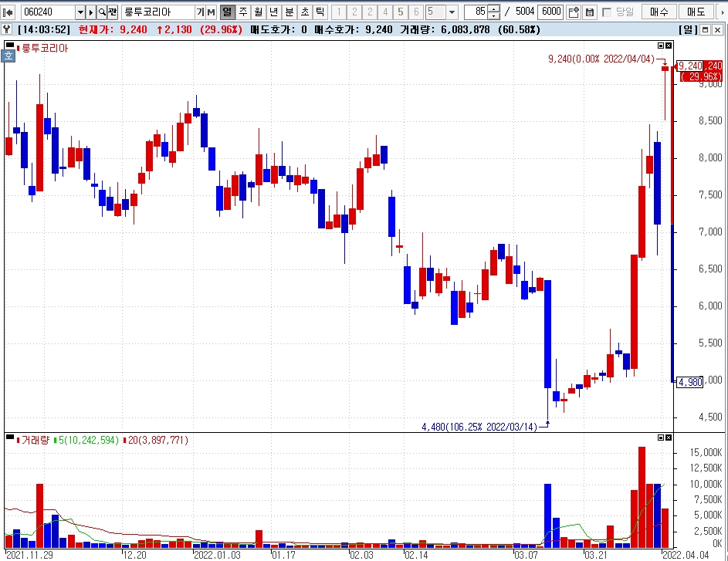Switch to 틱 tick chart tab

click(320, 12)
